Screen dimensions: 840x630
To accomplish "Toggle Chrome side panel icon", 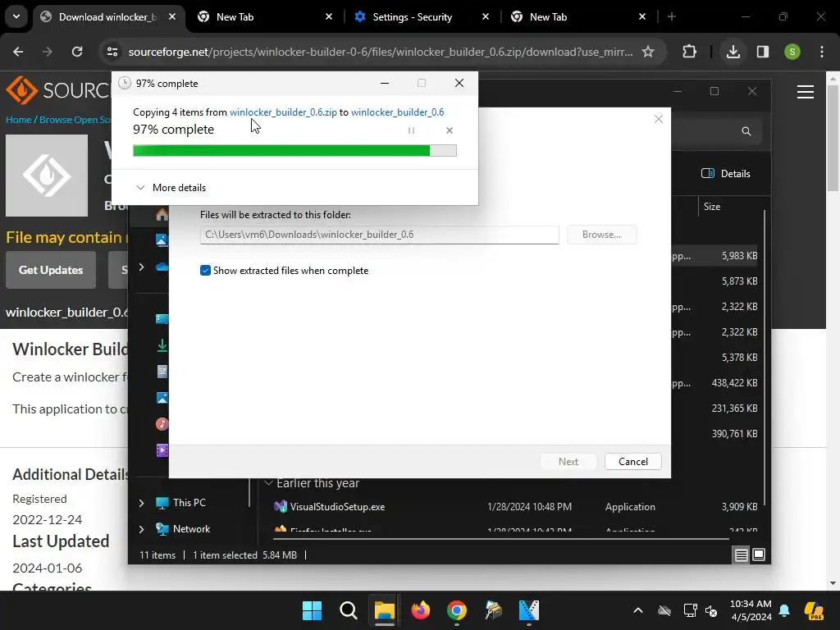I will pyautogui.click(x=762, y=52).
